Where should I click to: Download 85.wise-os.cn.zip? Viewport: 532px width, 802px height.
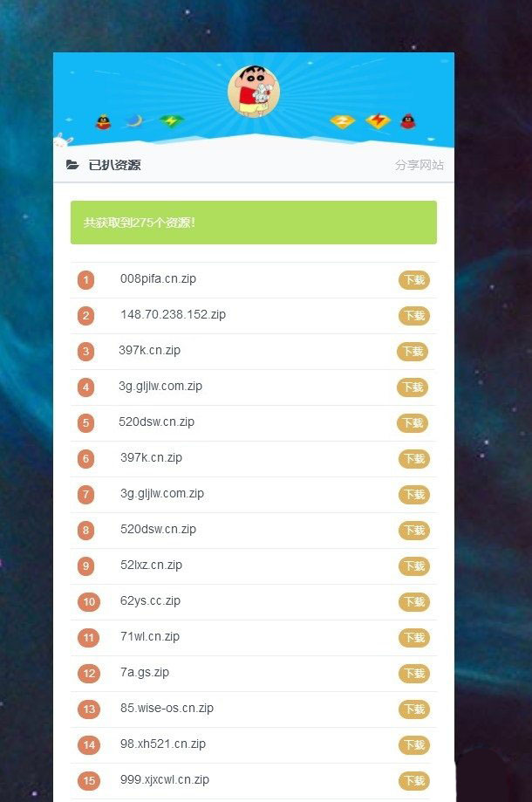414,709
